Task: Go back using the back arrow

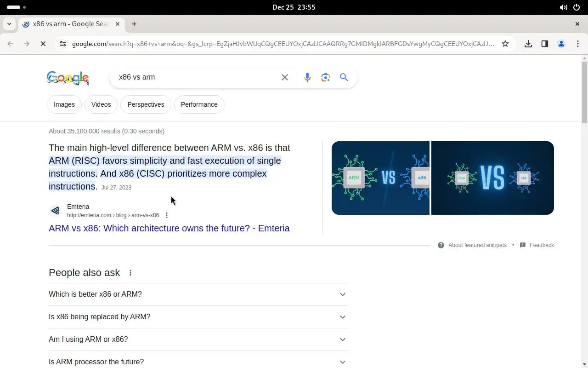Action: coord(10,44)
